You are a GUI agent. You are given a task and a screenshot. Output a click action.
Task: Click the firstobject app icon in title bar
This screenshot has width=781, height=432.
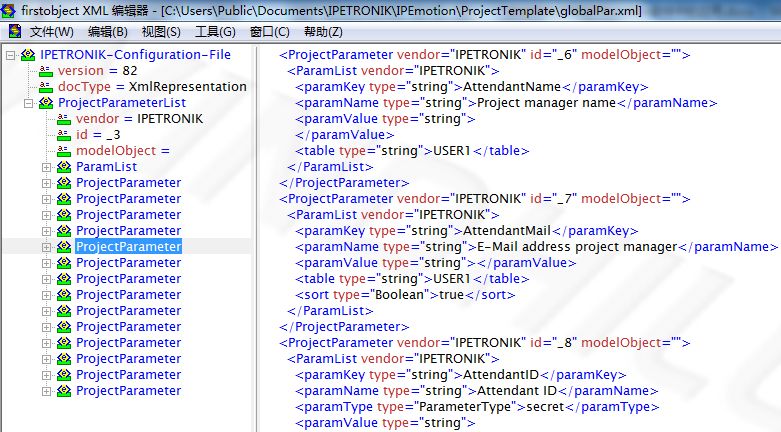7,10
